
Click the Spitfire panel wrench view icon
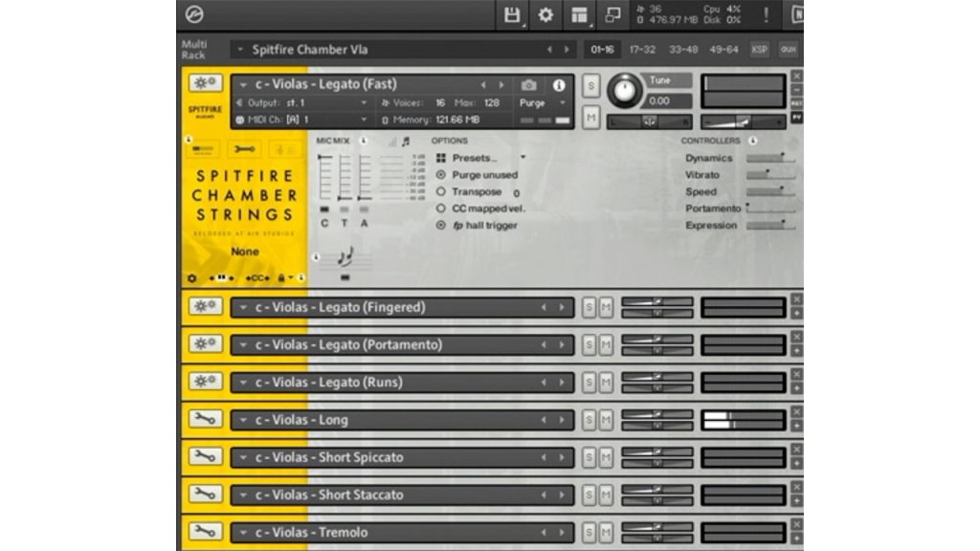[244, 149]
